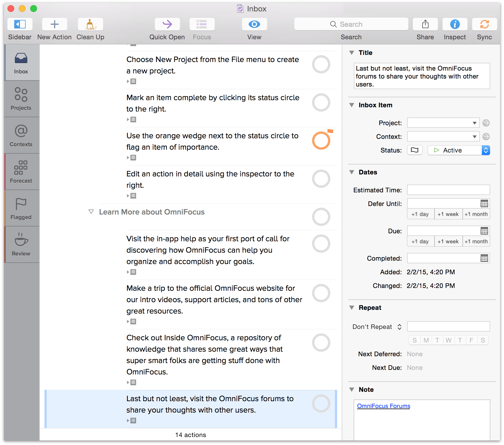Open Forecast perspective tab
Screen dimensions: 504x445
pos(21,172)
